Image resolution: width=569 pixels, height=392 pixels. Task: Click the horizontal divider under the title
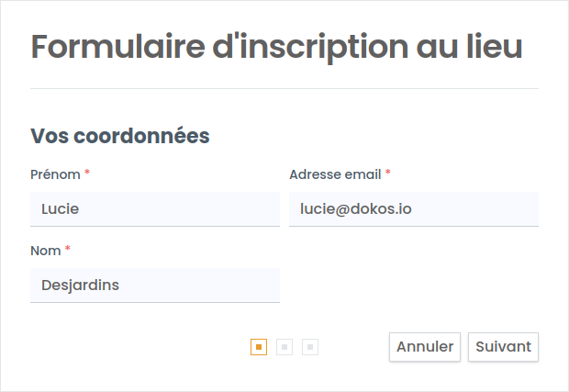click(x=284, y=89)
